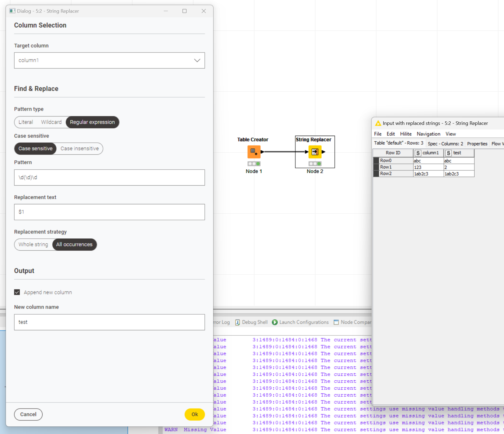Expand the Target column dropdown
The width and height of the screenshot is (504, 434).
tap(197, 60)
